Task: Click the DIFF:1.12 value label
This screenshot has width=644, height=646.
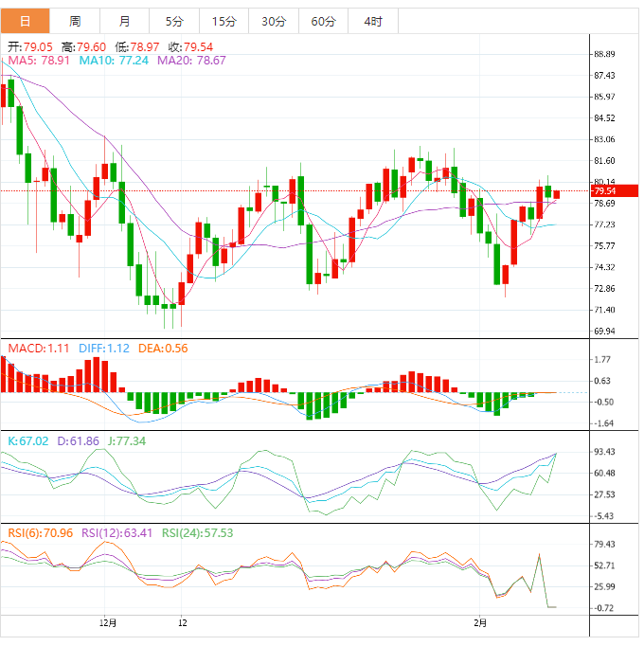Action: point(103,349)
